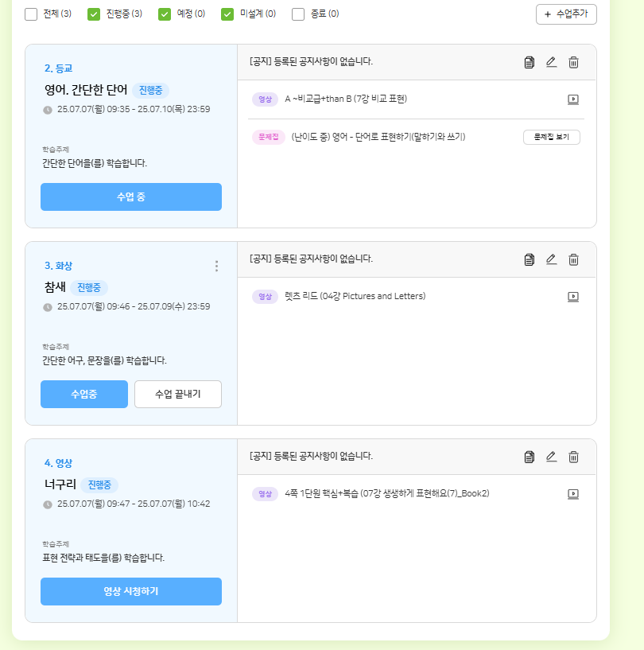
Task: Uncheck the 예정 (0) filter checkbox
Action: pos(165,14)
